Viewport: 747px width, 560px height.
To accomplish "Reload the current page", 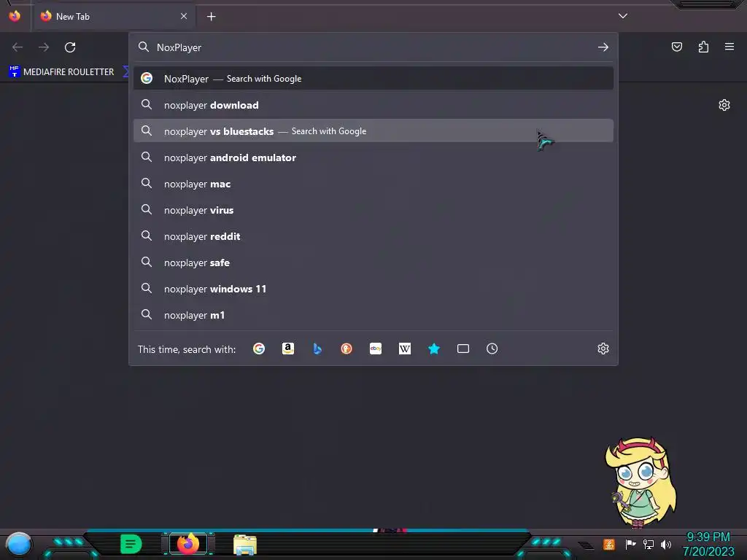I will tap(70, 47).
